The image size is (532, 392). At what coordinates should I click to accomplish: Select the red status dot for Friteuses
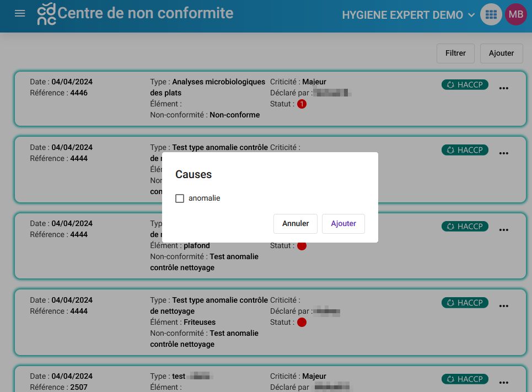(302, 323)
